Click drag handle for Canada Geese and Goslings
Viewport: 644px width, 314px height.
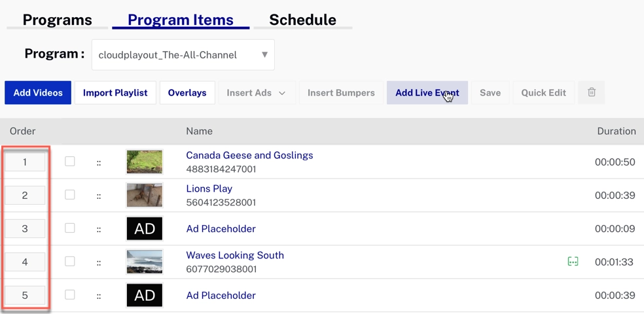point(99,162)
